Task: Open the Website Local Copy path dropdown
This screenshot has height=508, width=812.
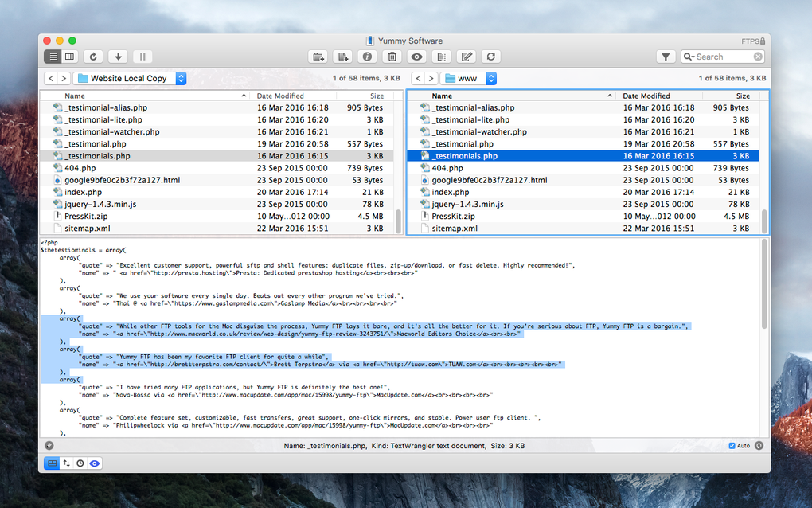Action: 130,78
